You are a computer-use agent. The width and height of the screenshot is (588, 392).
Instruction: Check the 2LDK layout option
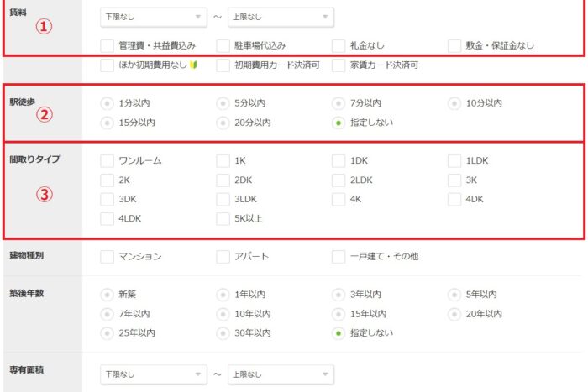click(339, 180)
